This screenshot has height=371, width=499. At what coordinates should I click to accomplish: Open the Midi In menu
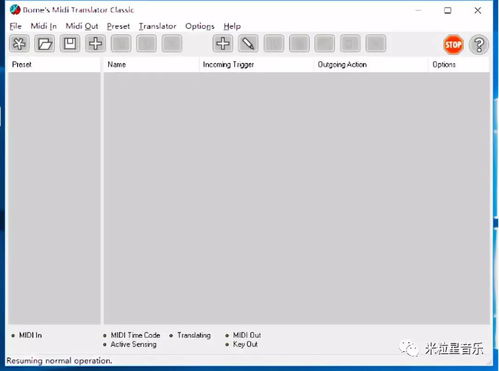coord(44,26)
